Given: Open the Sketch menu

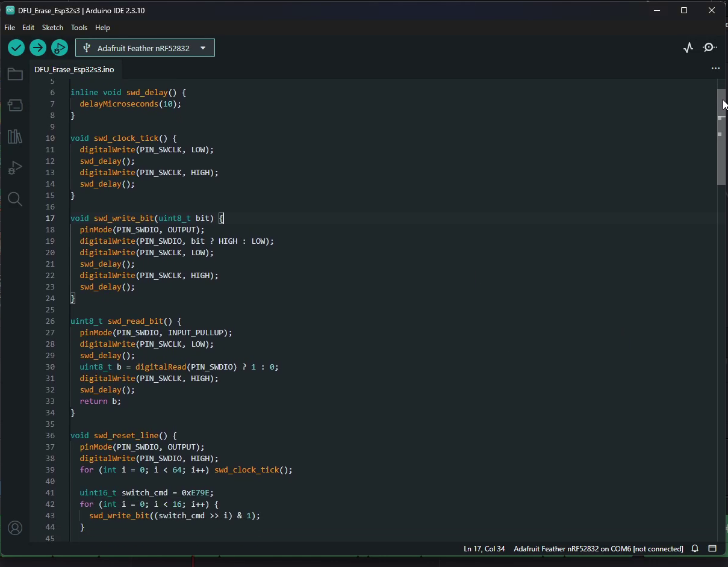Looking at the screenshot, I should 52,28.
